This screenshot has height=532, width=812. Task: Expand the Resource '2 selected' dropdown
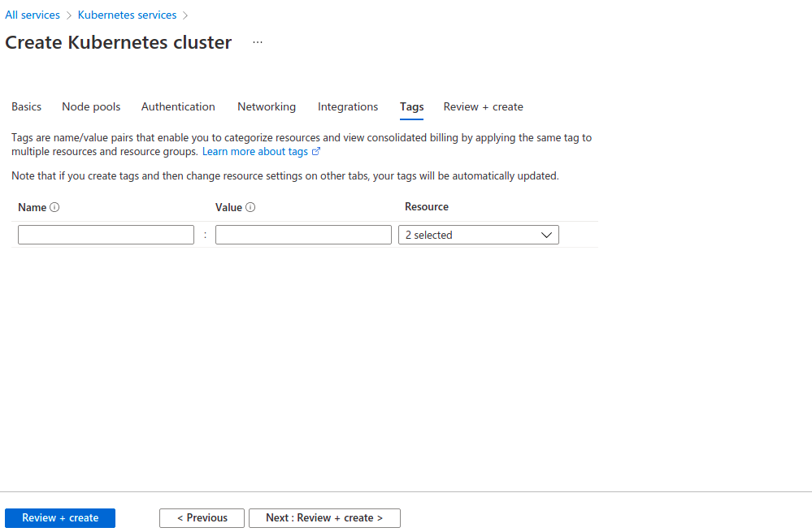click(x=479, y=235)
